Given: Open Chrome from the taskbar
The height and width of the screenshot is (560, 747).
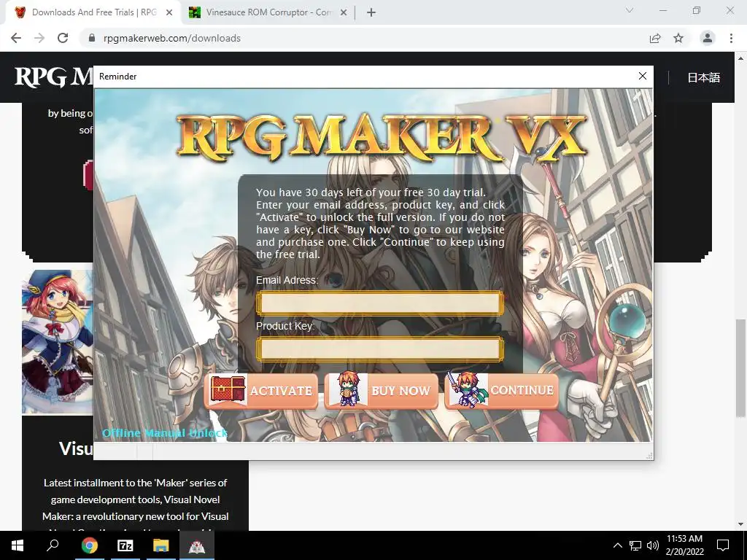Looking at the screenshot, I should point(90,545).
